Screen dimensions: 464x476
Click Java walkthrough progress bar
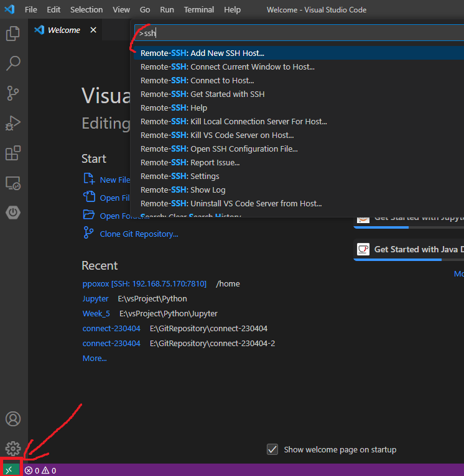tap(409, 260)
